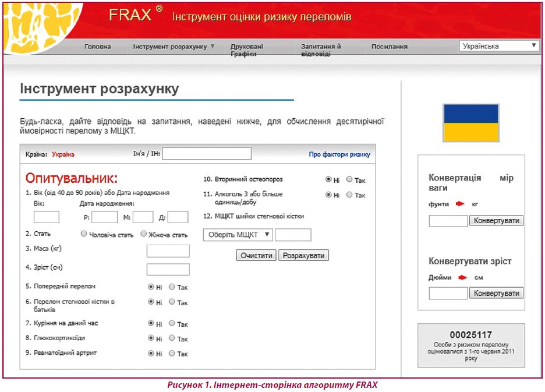The width and height of the screenshot is (545, 392).
Task: Click Конвертувати button for height
Action: 496,293
